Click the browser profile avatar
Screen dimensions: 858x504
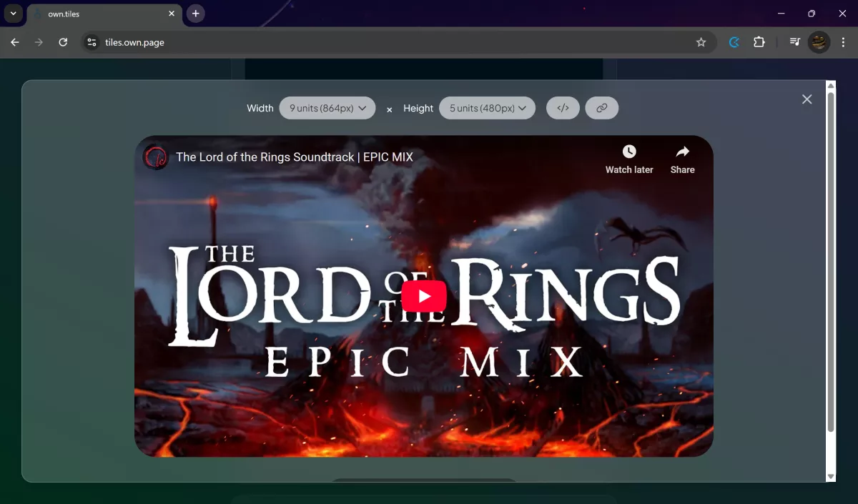click(x=819, y=42)
